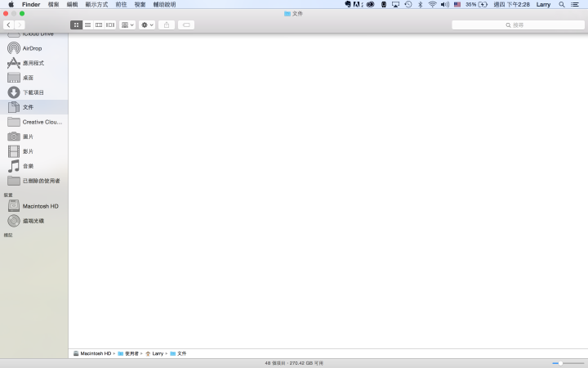Open AirDrop in the sidebar

33,48
